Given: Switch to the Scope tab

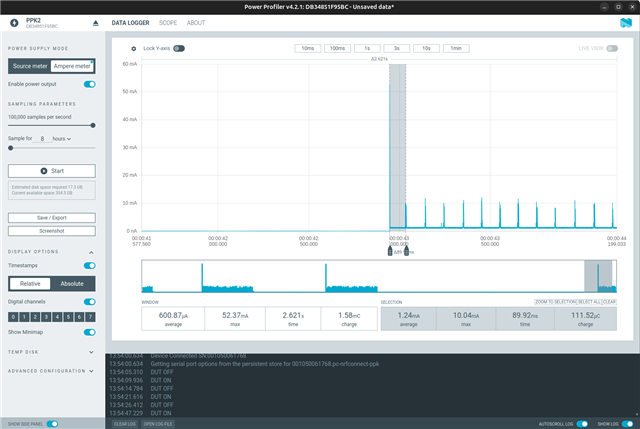Looking at the screenshot, I should click(168, 23).
